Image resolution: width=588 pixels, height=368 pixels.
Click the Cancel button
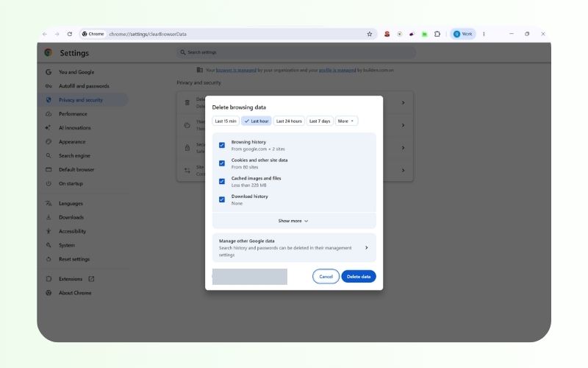pyautogui.click(x=326, y=277)
